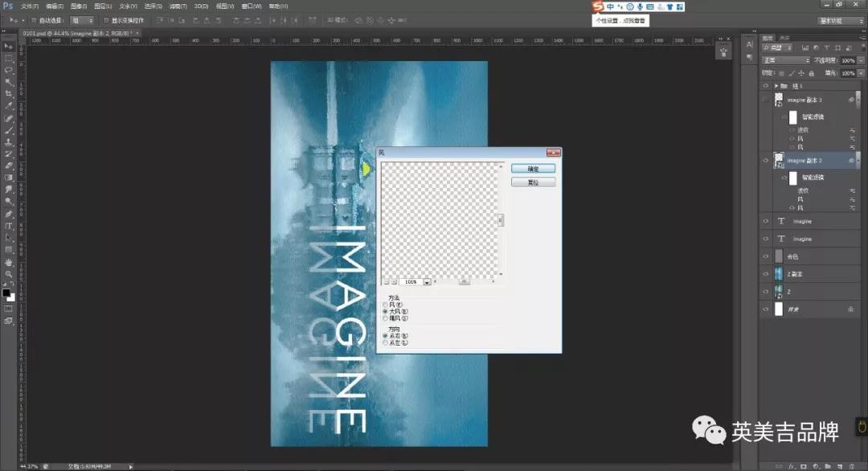The image size is (868, 471).
Task: Click the layer lock-all padlock icon
Action: coord(812,74)
